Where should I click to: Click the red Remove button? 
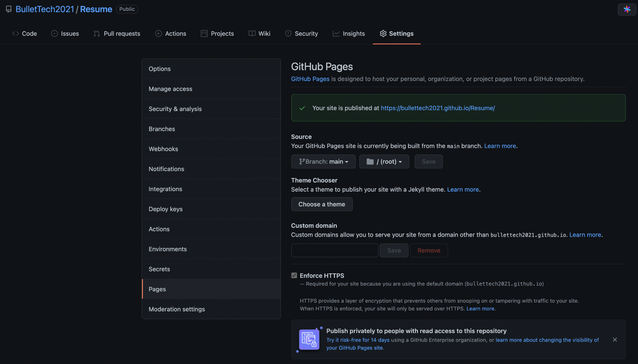pos(429,250)
